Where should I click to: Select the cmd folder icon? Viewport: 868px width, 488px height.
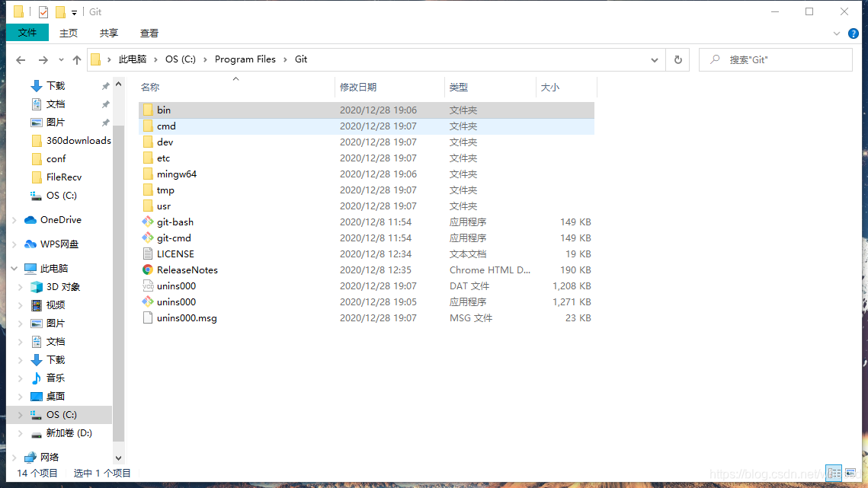click(x=148, y=126)
